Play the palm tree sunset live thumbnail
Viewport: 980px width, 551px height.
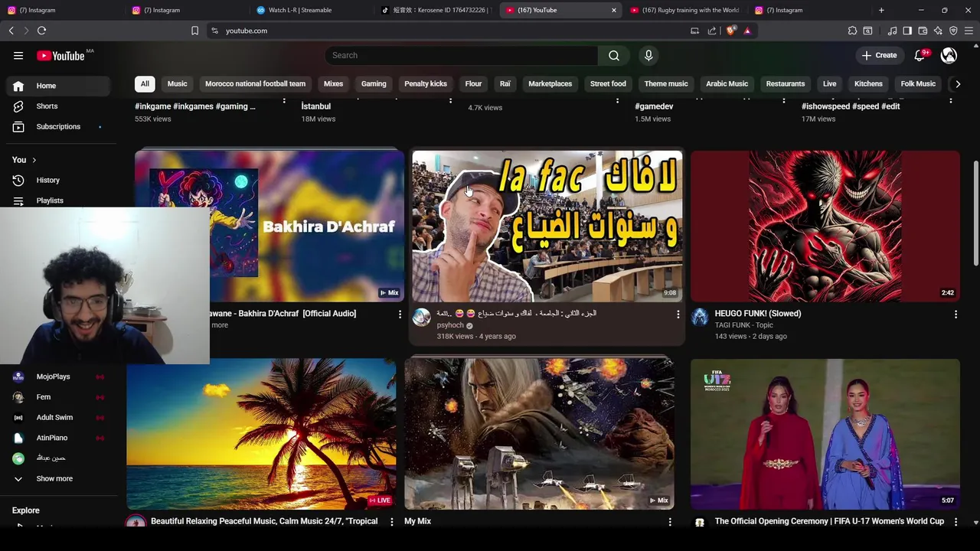click(x=261, y=434)
